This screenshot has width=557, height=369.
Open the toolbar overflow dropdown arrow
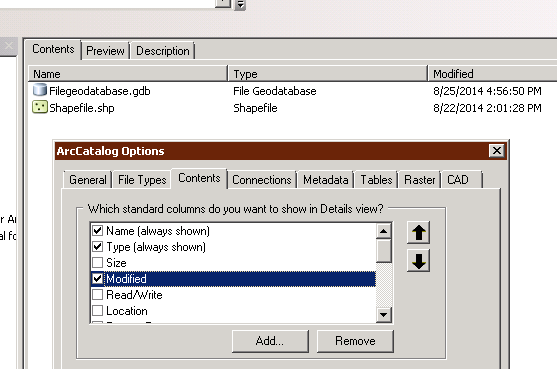(x=240, y=5)
